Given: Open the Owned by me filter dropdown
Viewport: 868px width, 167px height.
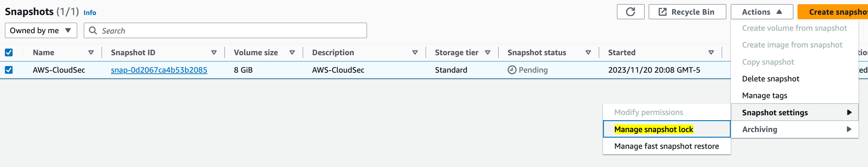Looking at the screenshot, I should [41, 30].
